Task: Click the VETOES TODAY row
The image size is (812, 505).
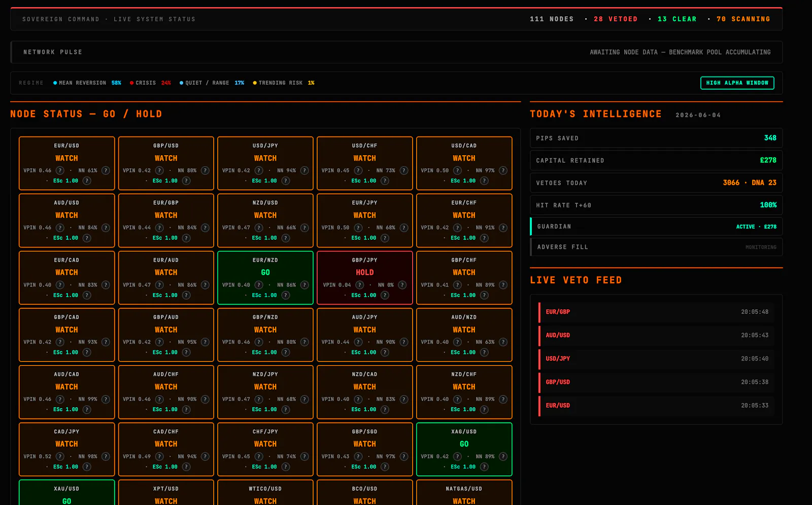Action: click(656, 183)
